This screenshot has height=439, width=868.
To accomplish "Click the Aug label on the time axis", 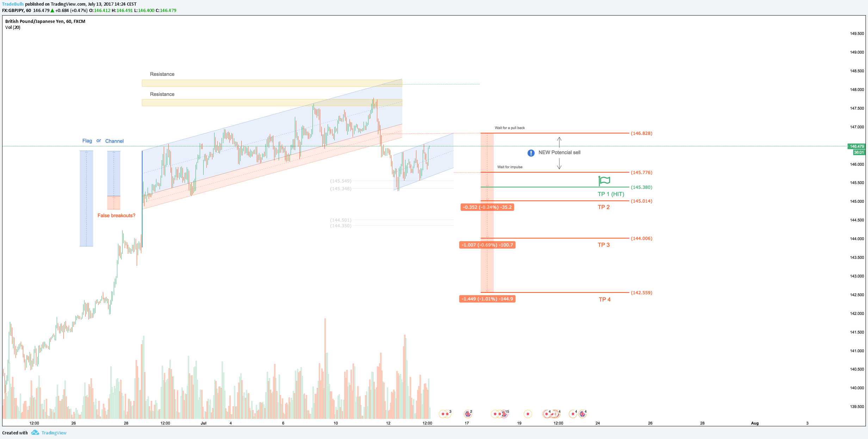I will 755,423.
